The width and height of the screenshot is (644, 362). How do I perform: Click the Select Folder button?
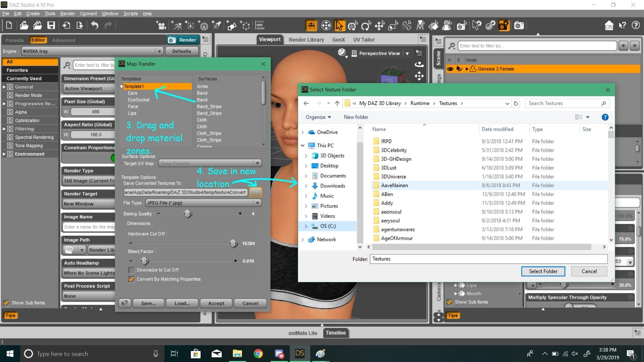pyautogui.click(x=543, y=271)
